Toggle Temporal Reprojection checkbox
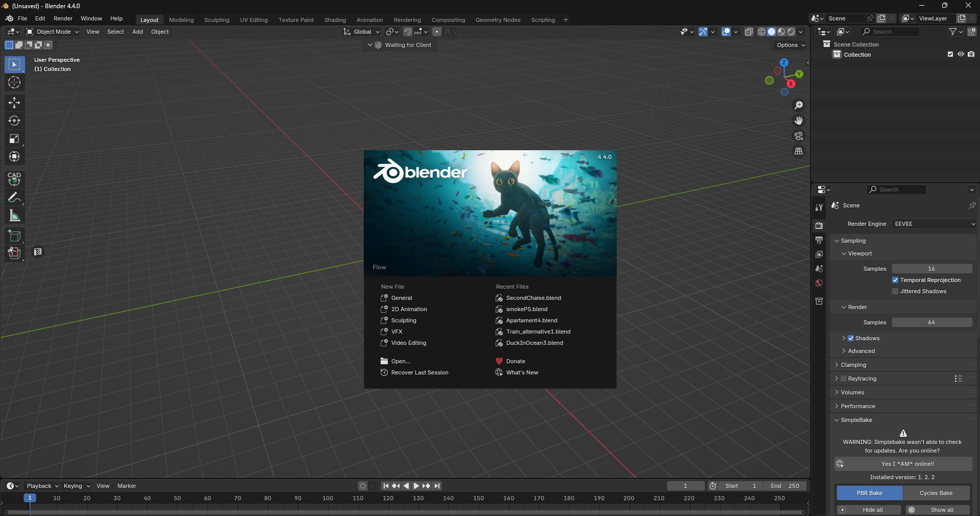The image size is (980, 516). point(895,280)
